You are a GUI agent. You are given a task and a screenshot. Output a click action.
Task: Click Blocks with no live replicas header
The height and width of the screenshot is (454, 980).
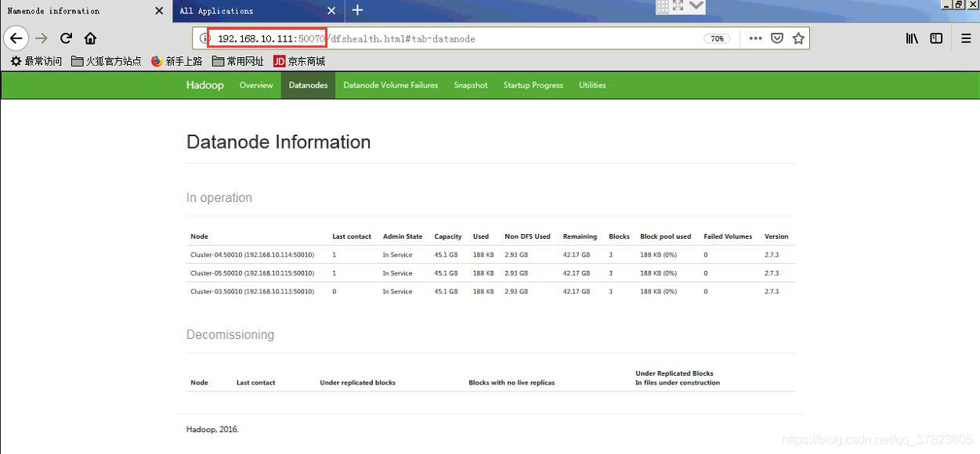(512, 383)
